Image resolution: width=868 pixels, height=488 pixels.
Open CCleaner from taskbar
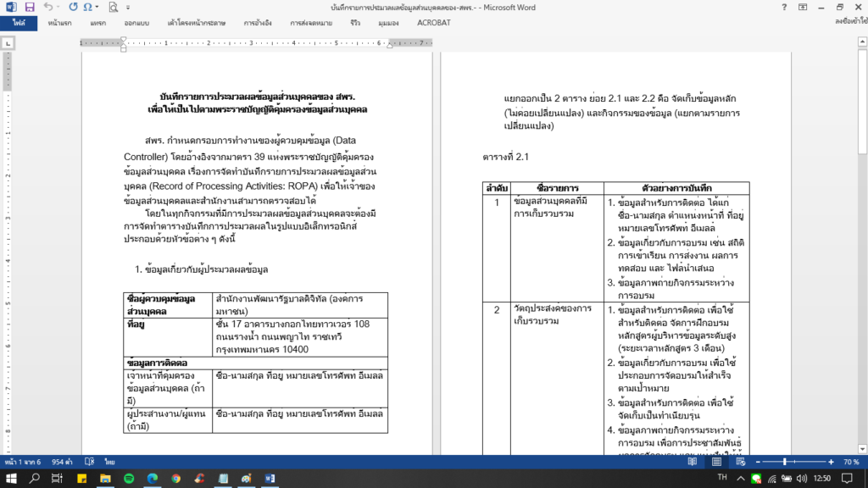(199, 479)
